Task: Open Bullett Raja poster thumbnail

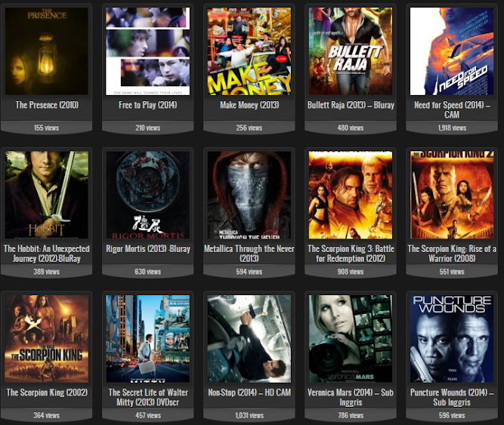Action: point(351,51)
